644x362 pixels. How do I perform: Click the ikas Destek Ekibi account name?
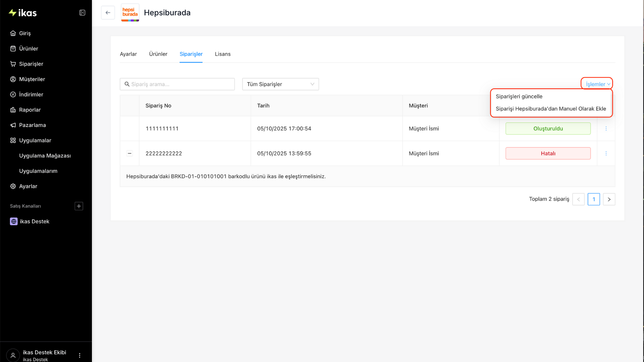(44, 352)
